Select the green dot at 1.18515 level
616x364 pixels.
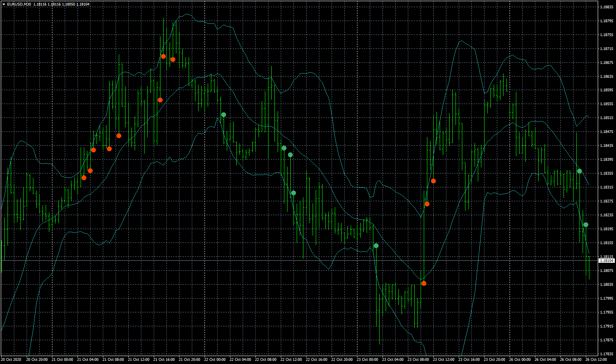(224, 115)
